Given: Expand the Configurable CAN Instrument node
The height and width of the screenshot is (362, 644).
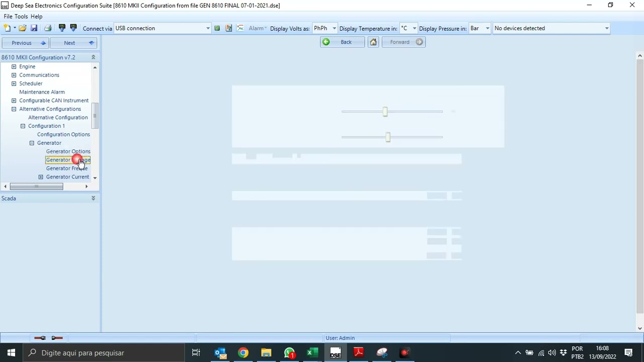Looking at the screenshot, I should 14,101.
